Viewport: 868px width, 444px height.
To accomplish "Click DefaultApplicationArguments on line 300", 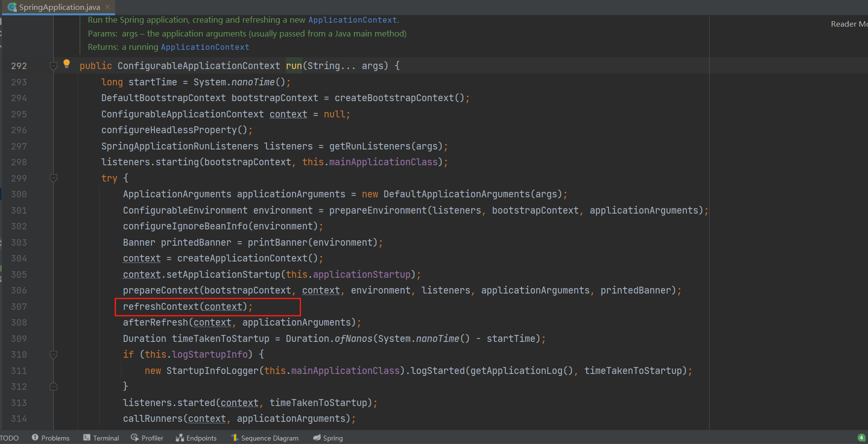I will (456, 194).
